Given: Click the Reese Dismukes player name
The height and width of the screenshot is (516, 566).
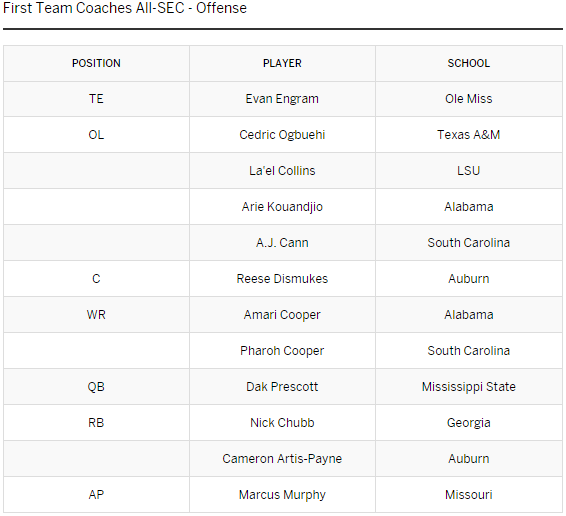Looking at the screenshot, I should tap(282, 279).
